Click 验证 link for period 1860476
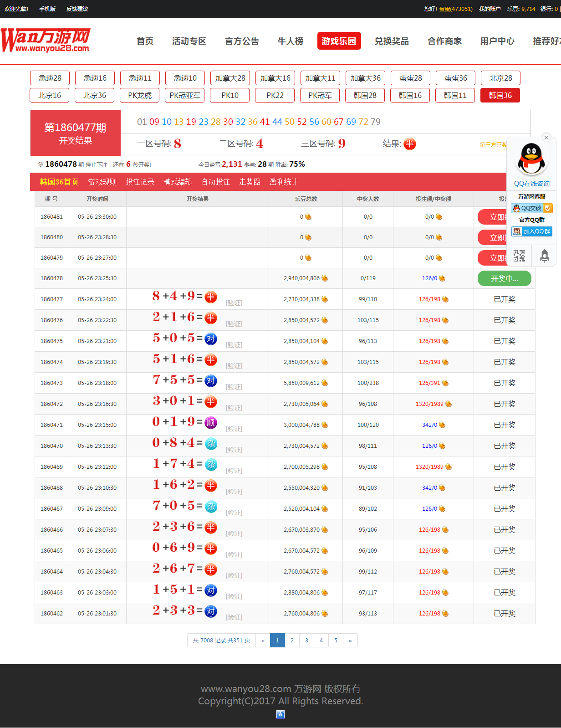 pyautogui.click(x=234, y=324)
